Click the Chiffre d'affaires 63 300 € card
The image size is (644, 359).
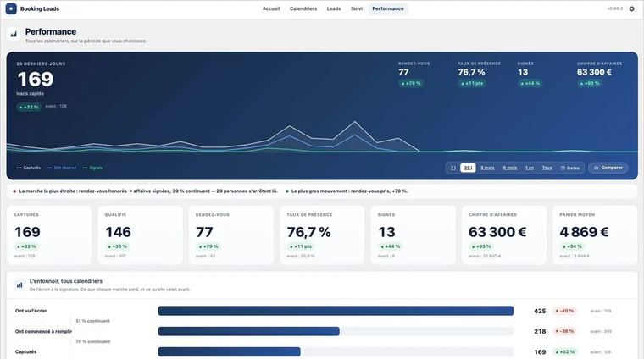[504, 235]
